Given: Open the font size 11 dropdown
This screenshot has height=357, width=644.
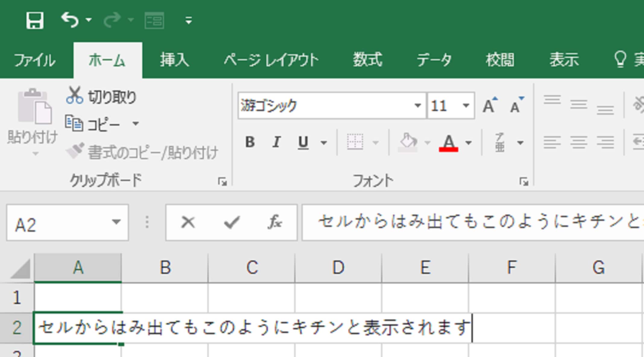Looking at the screenshot, I should point(466,106).
